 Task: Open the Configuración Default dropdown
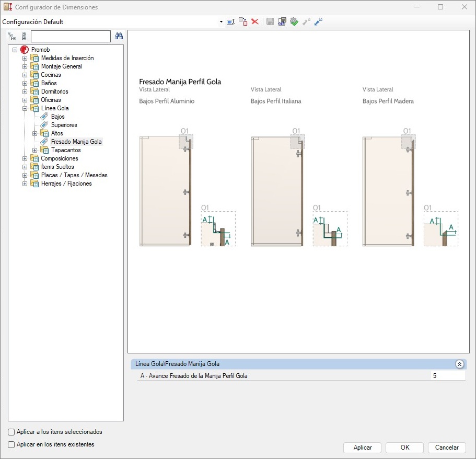[221, 22]
